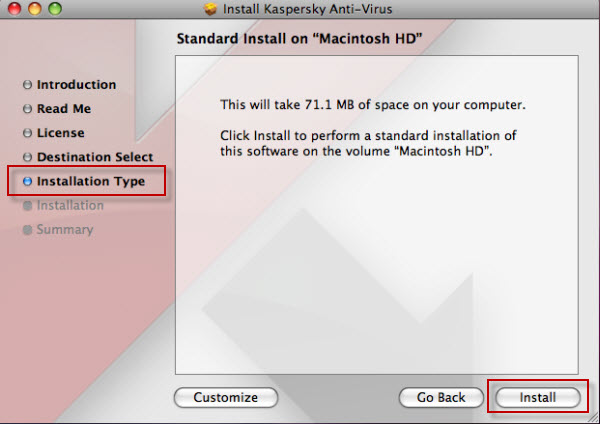Click the License step bullet
This screenshot has width=600, height=424.
click(x=27, y=133)
